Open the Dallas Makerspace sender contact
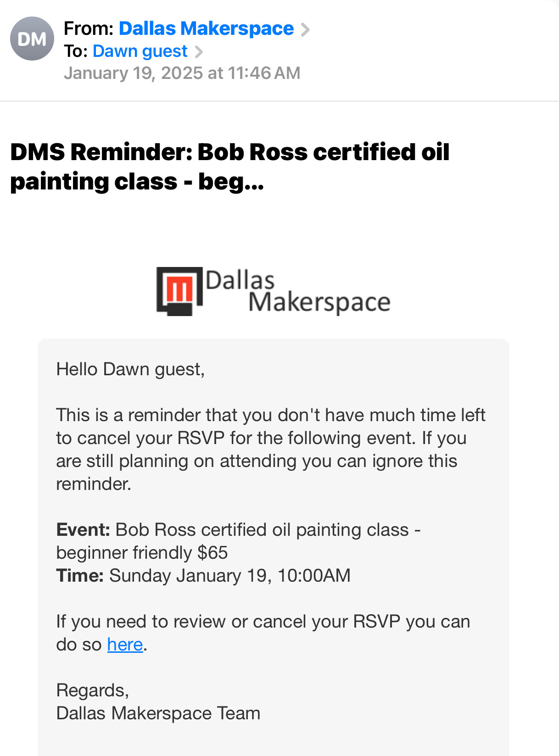The image size is (559, 756). tap(206, 28)
